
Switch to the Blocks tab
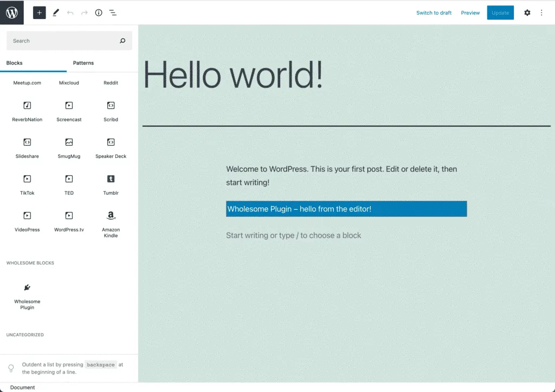tap(33, 63)
